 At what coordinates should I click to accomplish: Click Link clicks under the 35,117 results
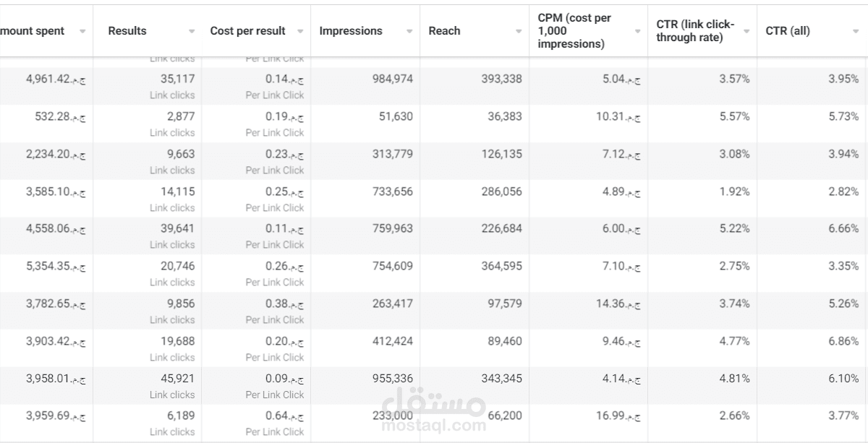tap(172, 95)
